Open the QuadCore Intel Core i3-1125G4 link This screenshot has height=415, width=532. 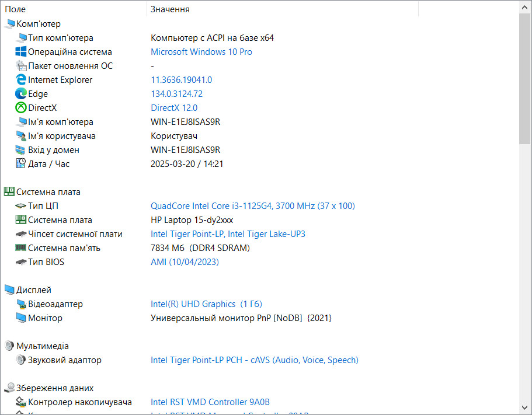pyautogui.click(x=253, y=206)
